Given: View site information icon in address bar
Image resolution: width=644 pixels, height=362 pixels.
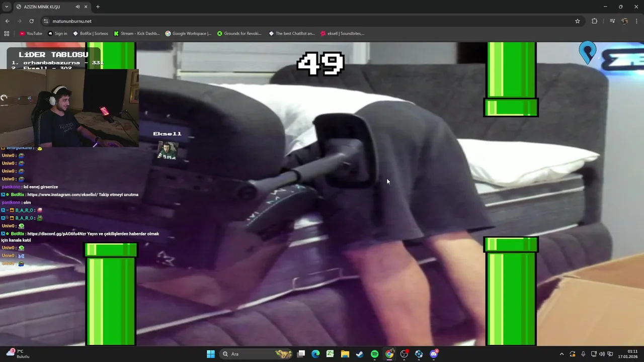Looking at the screenshot, I should click(x=46, y=21).
